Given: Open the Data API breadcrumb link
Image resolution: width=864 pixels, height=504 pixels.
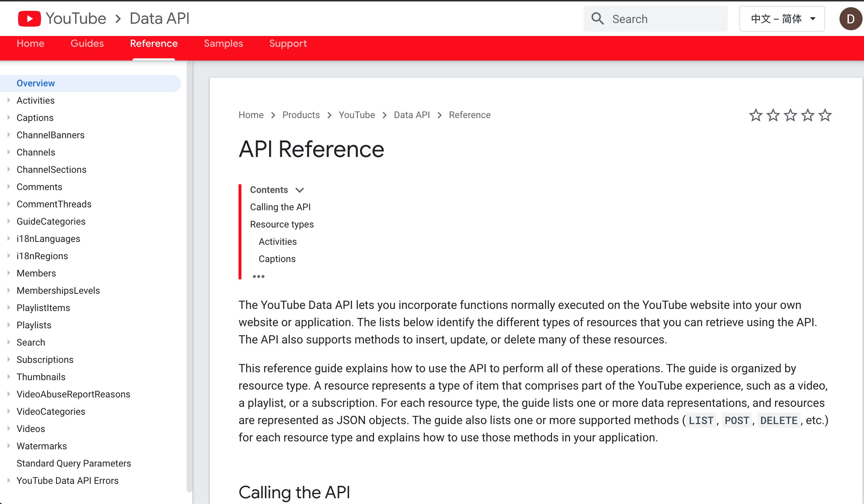Looking at the screenshot, I should pos(412,115).
